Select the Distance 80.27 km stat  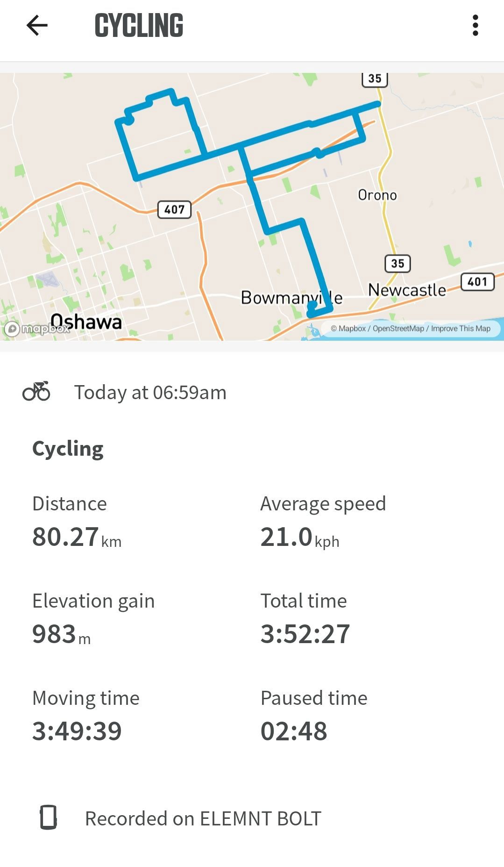(x=77, y=522)
